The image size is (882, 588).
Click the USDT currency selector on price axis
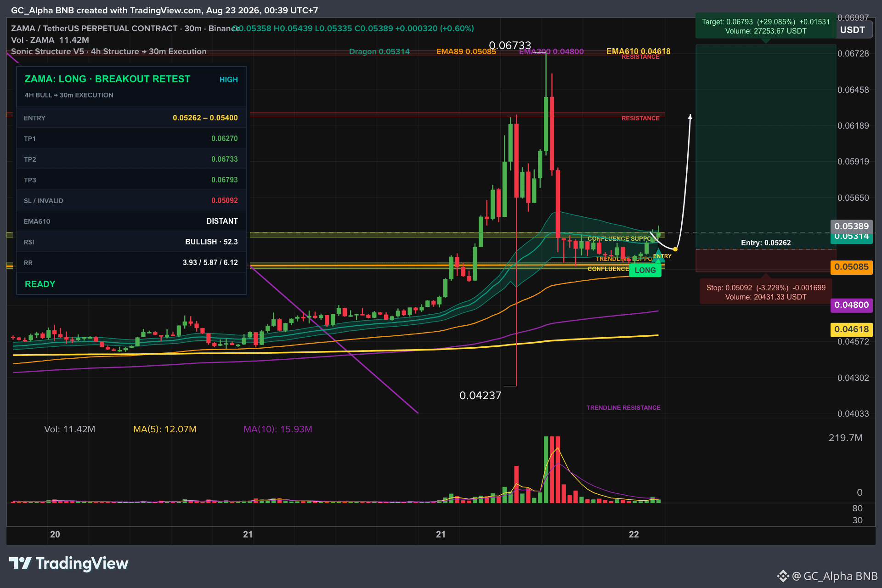point(853,30)
